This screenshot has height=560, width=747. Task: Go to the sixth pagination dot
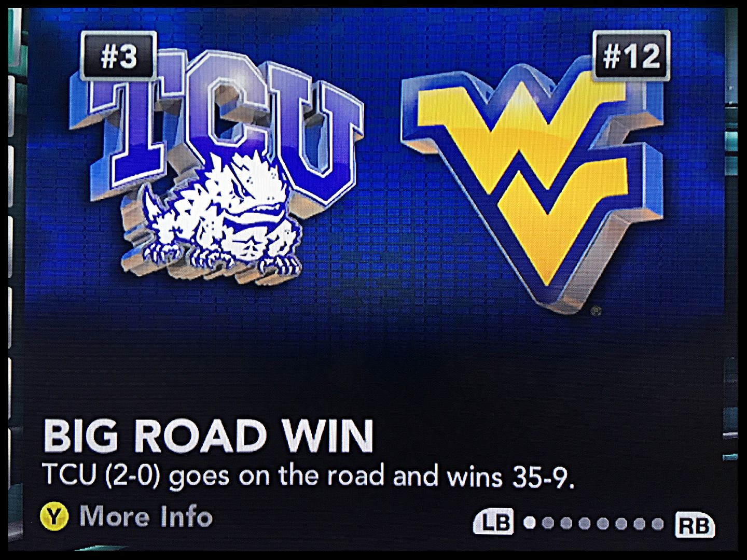[621, 524]
